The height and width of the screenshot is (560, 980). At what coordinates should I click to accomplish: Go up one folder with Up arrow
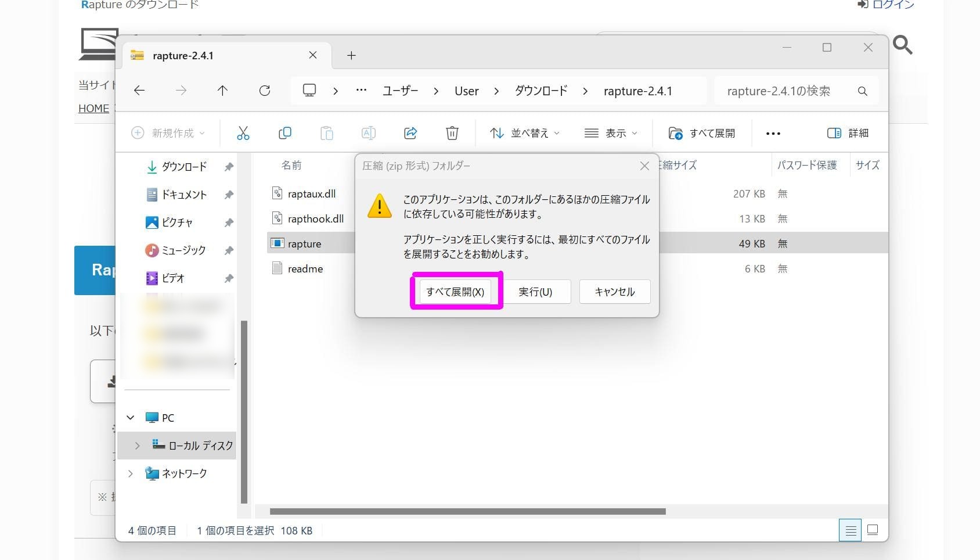(x=222, y=91)
